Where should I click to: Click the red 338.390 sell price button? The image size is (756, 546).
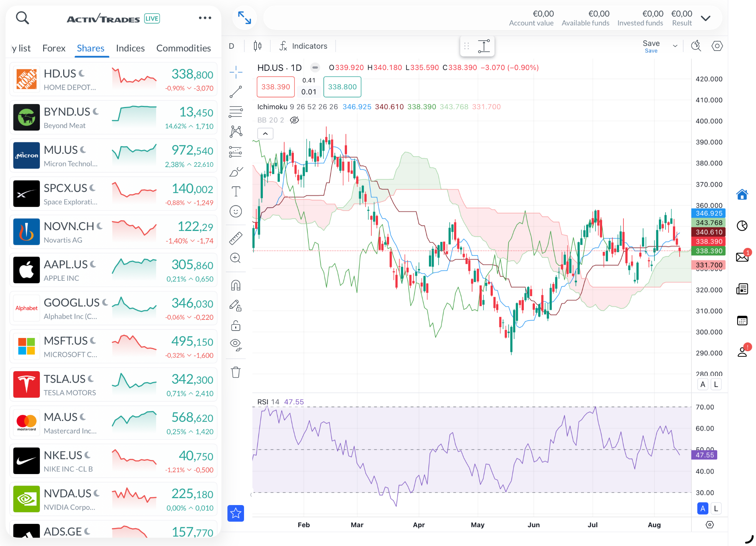click(276, 87)
